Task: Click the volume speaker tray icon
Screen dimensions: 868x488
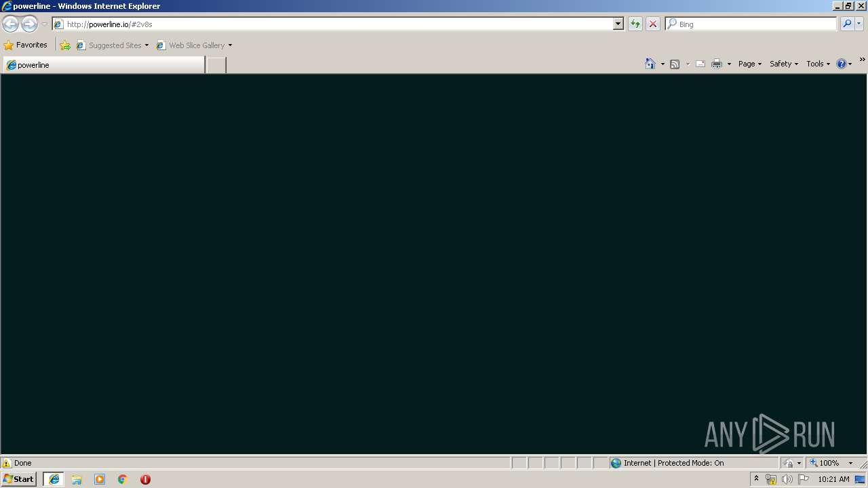Action: coord(787,479)
